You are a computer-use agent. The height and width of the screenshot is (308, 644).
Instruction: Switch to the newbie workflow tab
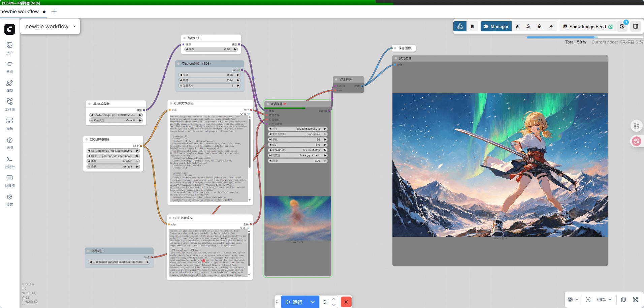(20, 11)
